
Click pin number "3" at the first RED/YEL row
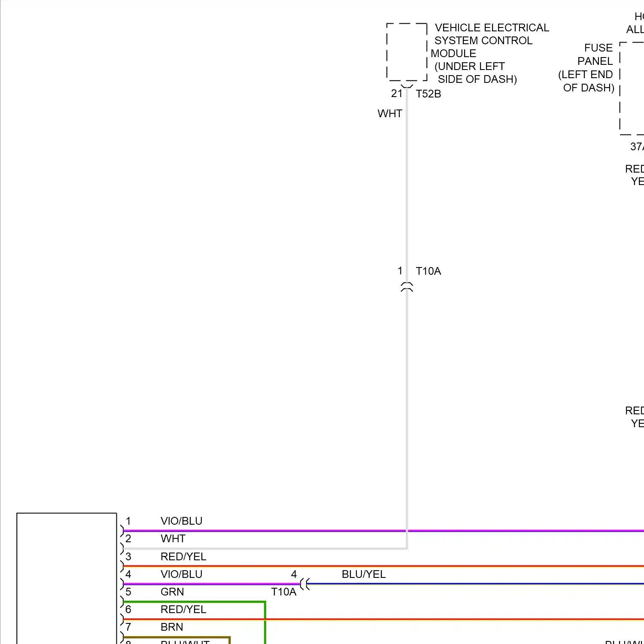point(128,557)
